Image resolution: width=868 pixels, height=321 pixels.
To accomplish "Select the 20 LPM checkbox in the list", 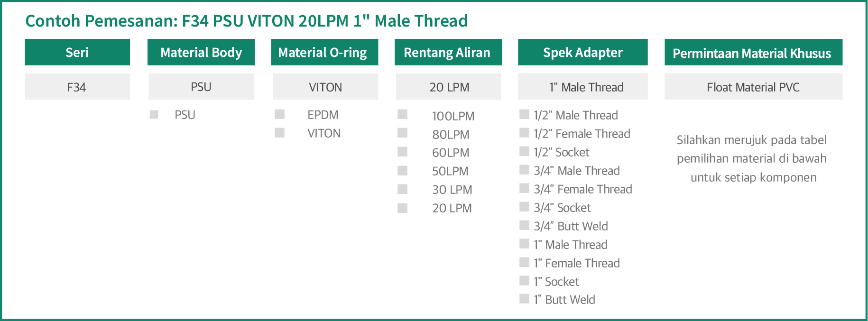I will pyautogui.click(x=403, y=208).
